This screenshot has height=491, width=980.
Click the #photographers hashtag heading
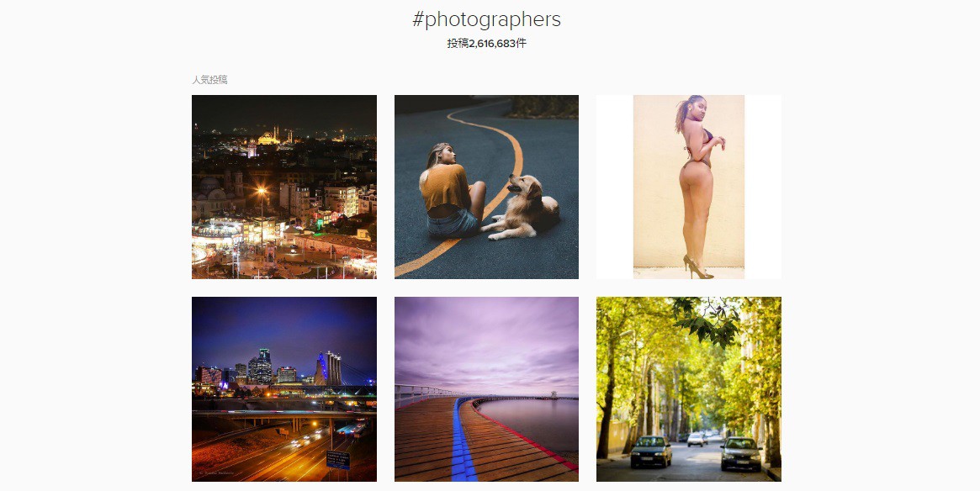coord(486,19)
